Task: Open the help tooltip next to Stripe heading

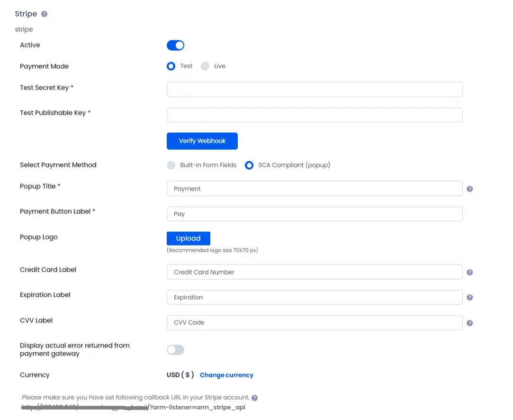Action: pyautogui.click(x=44, y=14)
